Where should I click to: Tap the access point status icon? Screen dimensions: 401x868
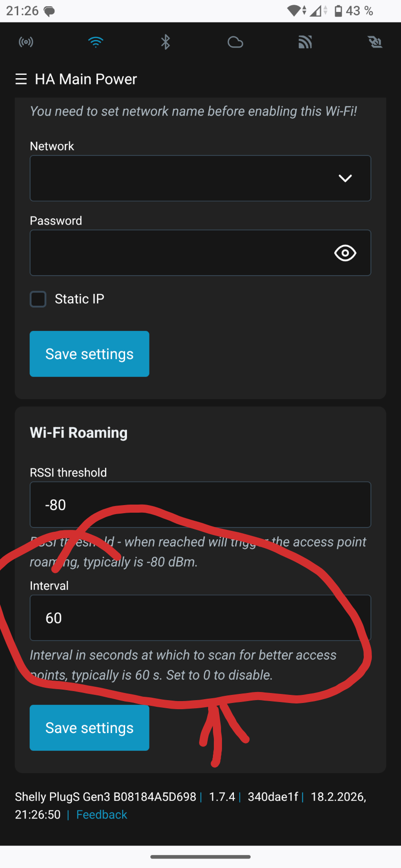tap(26, 42)
